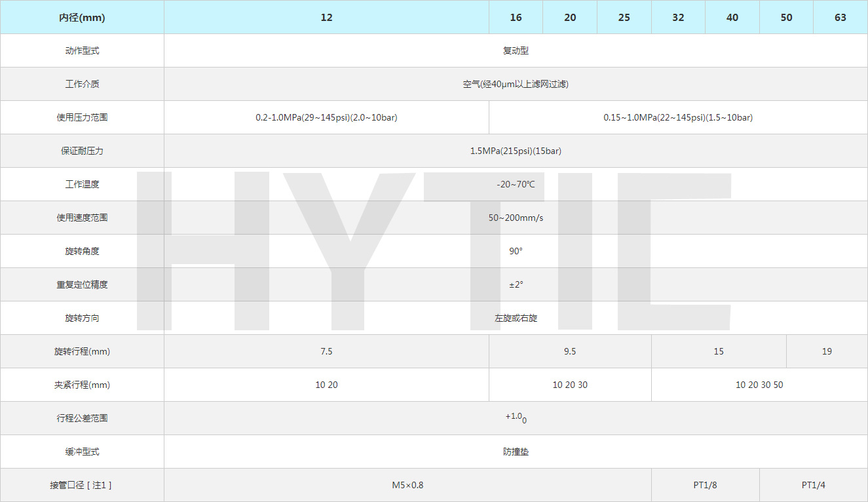Screen dimensions: 868x502
Task: Click the 动作型式 row label
Action: pos(82,50)
